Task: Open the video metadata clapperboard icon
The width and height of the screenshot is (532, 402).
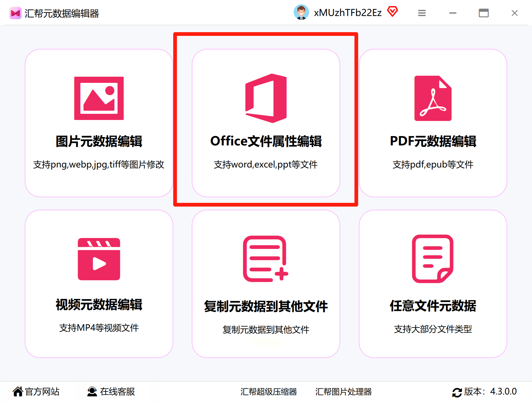Action: [99, 259]
